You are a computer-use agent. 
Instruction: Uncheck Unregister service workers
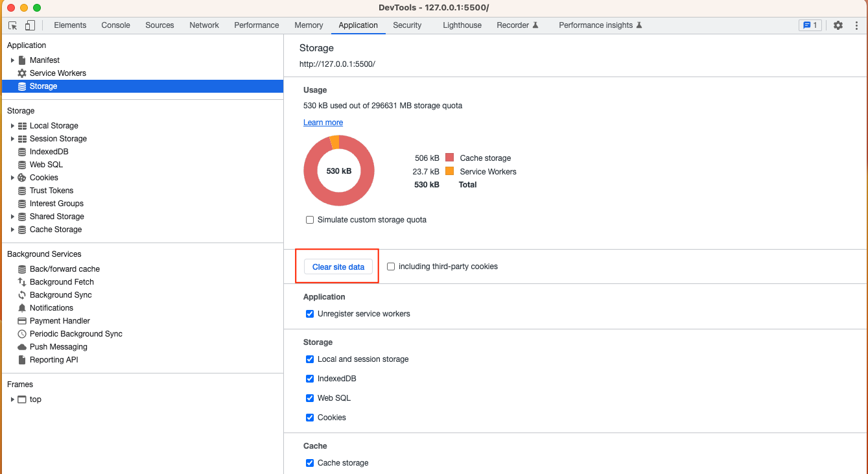click(x=310, y=314)
